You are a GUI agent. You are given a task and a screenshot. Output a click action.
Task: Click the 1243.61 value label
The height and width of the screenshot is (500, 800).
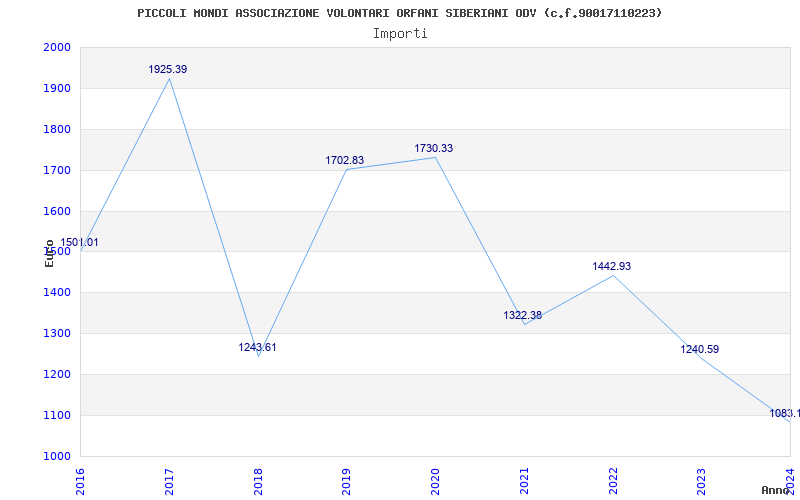click(x=257, y=347)
